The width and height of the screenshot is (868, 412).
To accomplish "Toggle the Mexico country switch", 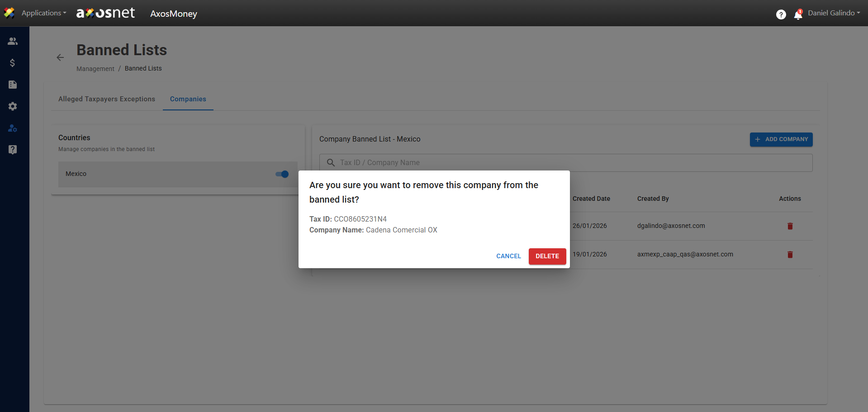I will point(282,174).
